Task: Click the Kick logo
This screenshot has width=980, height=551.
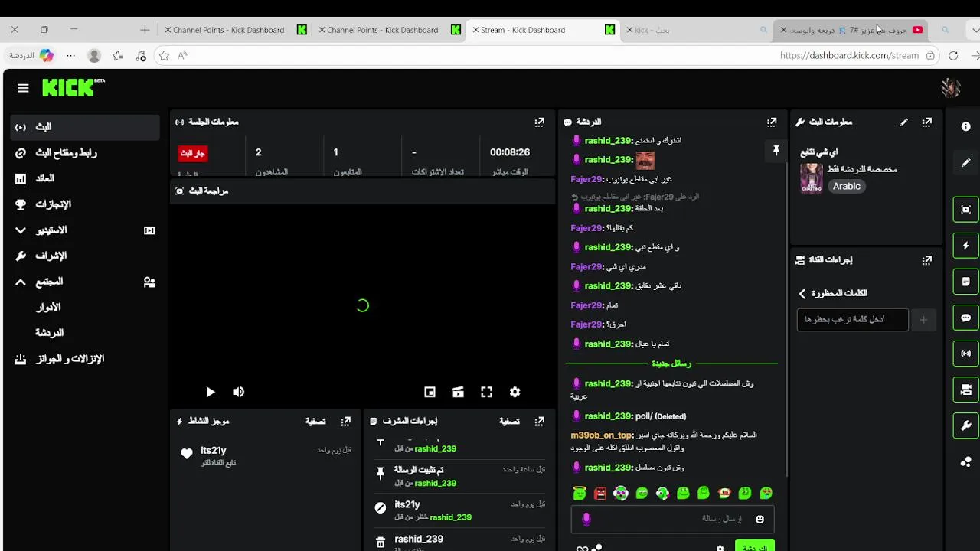Action: coord(73,87)
